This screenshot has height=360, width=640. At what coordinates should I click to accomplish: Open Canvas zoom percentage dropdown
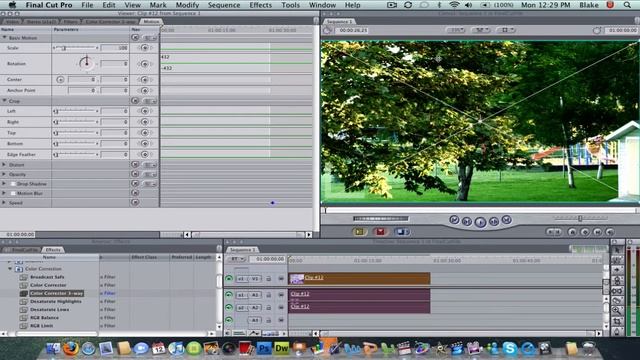click(456, 30)
